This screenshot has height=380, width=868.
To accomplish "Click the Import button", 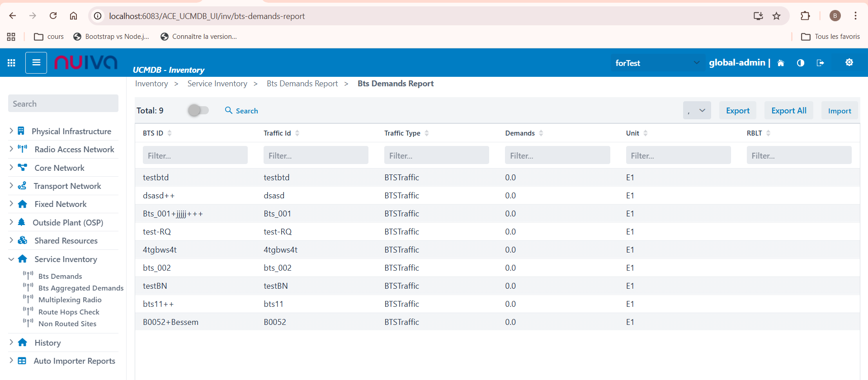I will (839, 111).
